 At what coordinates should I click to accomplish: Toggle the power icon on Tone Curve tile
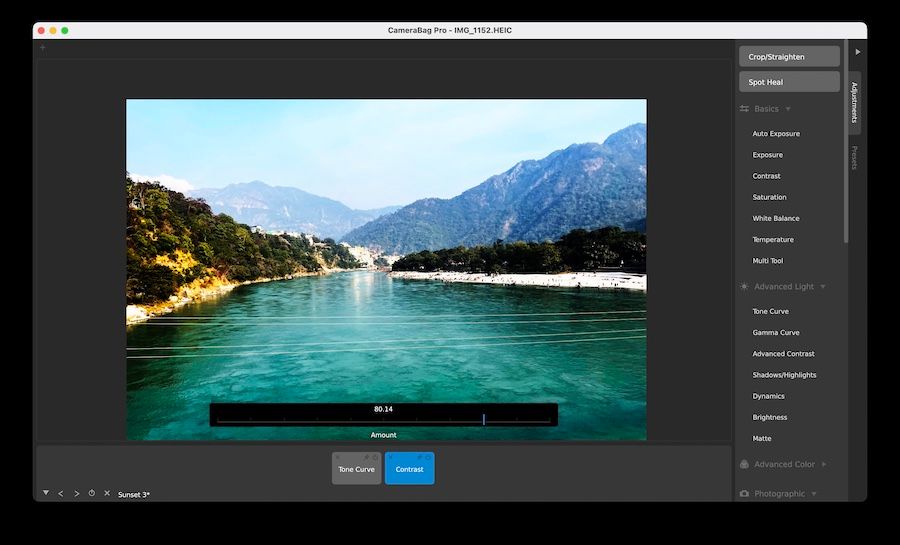pos(375,457)
